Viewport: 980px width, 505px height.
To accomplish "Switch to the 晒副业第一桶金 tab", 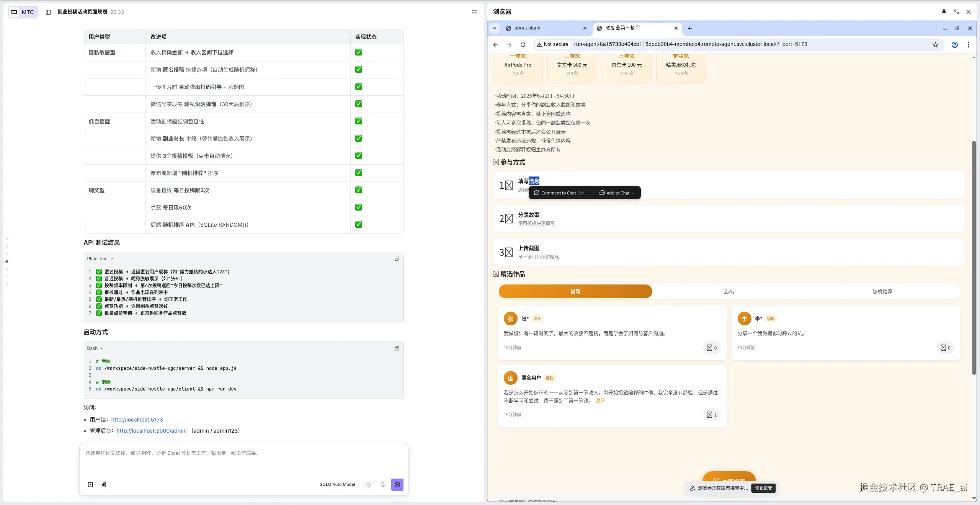I will pyautogui.click(x=632, y=28).
